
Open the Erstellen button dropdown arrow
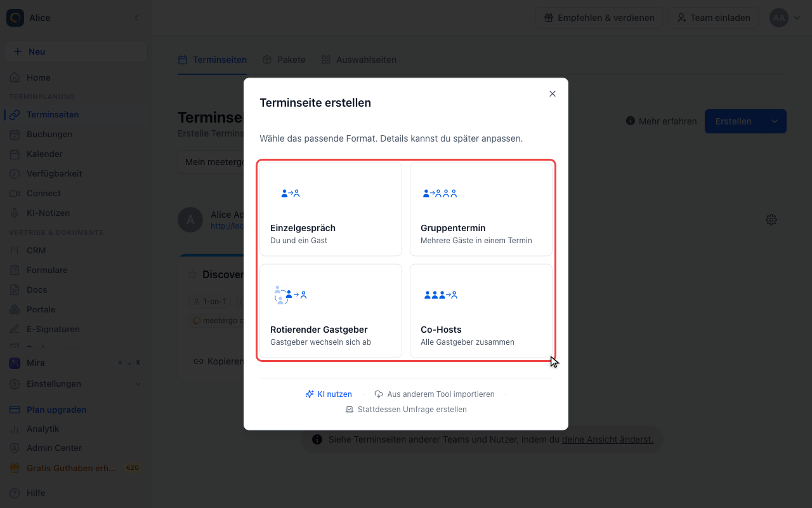coord(775,121)
